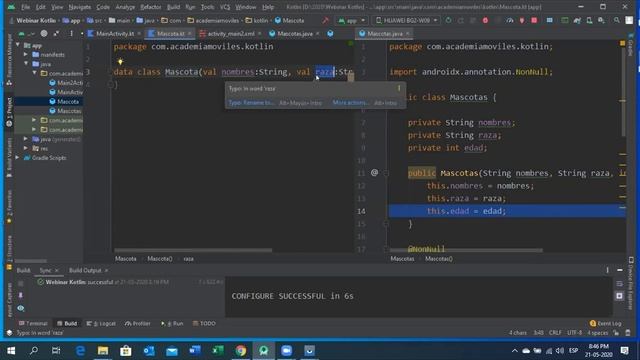
Task: Switch to the MainActivity.kt tab
Action: 114,33
